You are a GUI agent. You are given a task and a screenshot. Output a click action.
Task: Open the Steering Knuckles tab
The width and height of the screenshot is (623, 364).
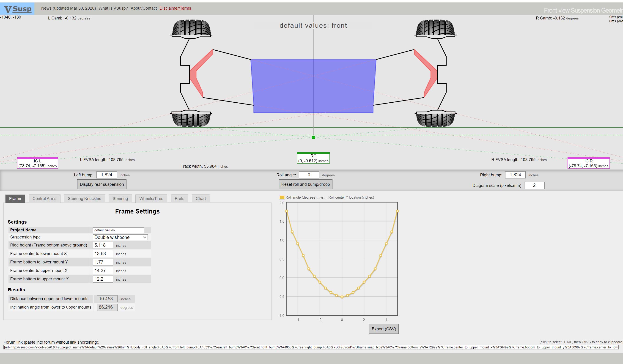tap(84, 198)
